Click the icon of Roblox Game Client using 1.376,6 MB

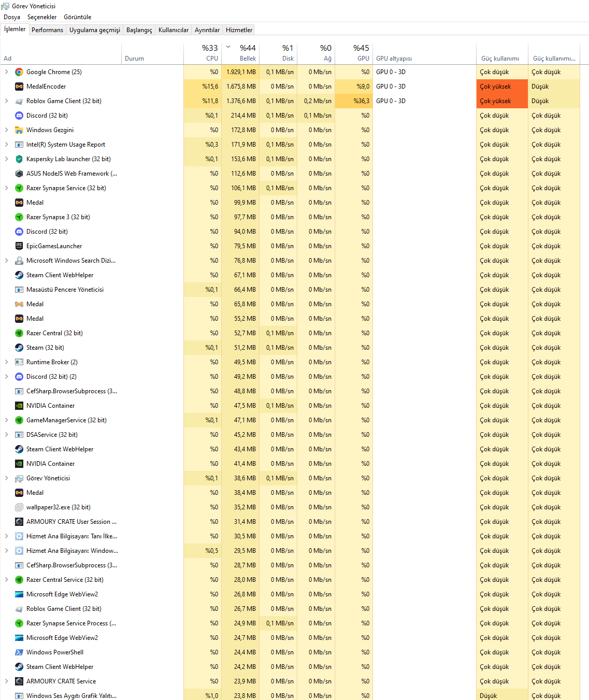click(x=19, y=101)
